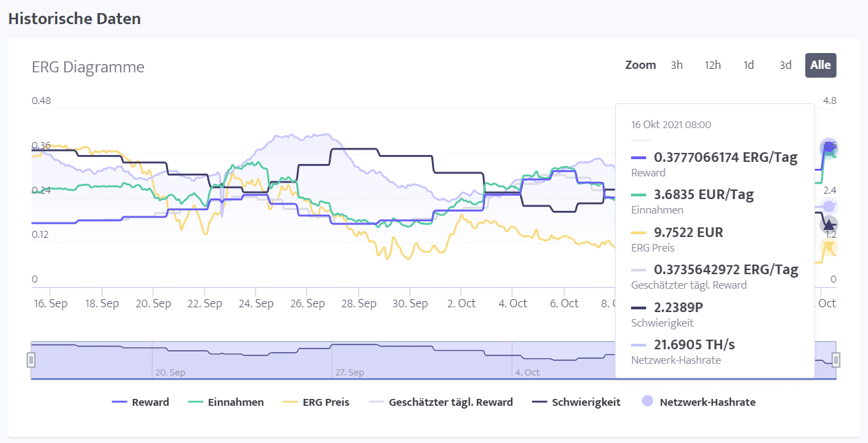Toggle the Schwierigkeit series in the legend
The height and width of the screenshot is (443, 868).
pos(577,402)
